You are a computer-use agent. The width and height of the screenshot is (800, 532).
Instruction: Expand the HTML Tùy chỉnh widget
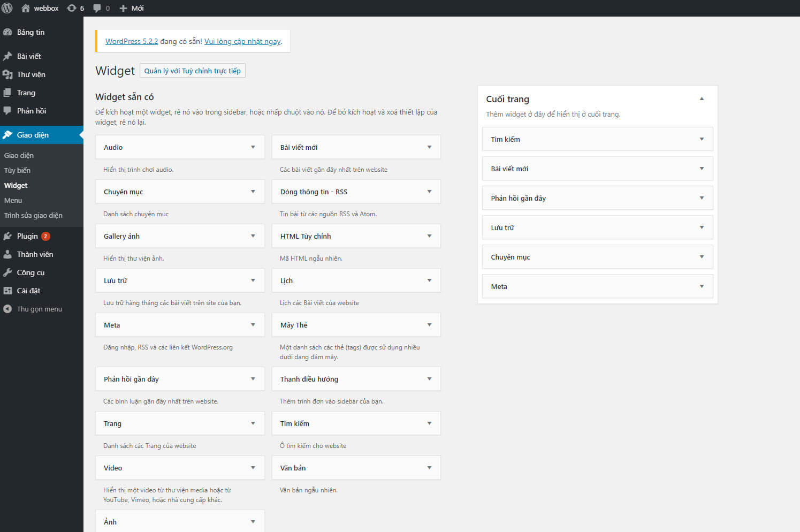click(429, 236)
